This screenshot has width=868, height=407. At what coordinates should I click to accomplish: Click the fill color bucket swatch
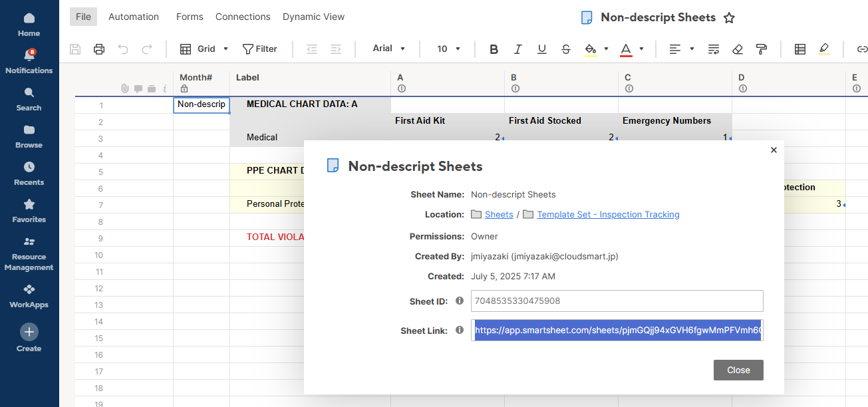[591, 49]
